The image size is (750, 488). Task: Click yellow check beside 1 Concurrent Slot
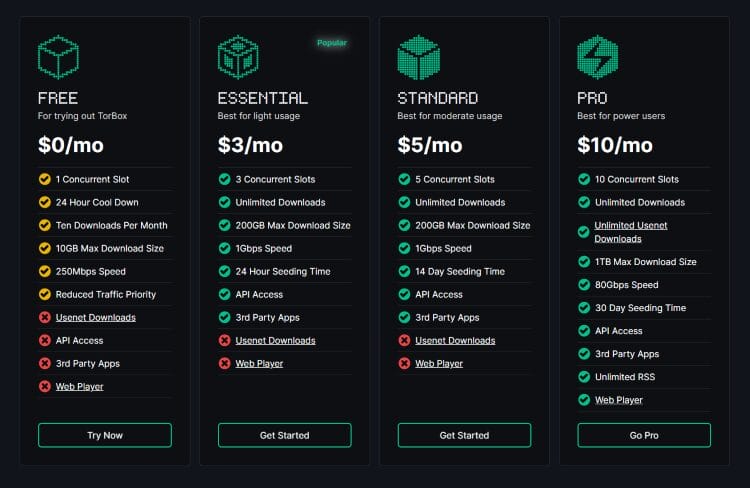(x=44, y=179)
